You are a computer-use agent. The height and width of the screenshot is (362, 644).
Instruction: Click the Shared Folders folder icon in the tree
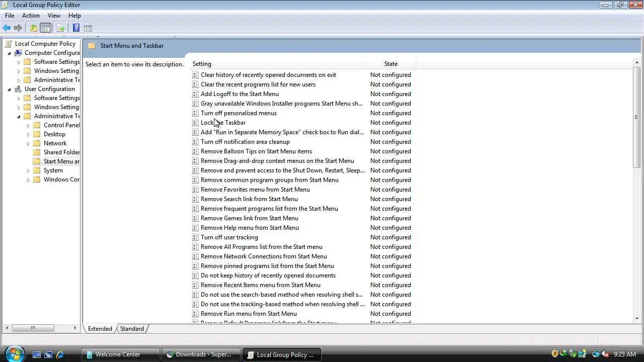click(37, 152)
